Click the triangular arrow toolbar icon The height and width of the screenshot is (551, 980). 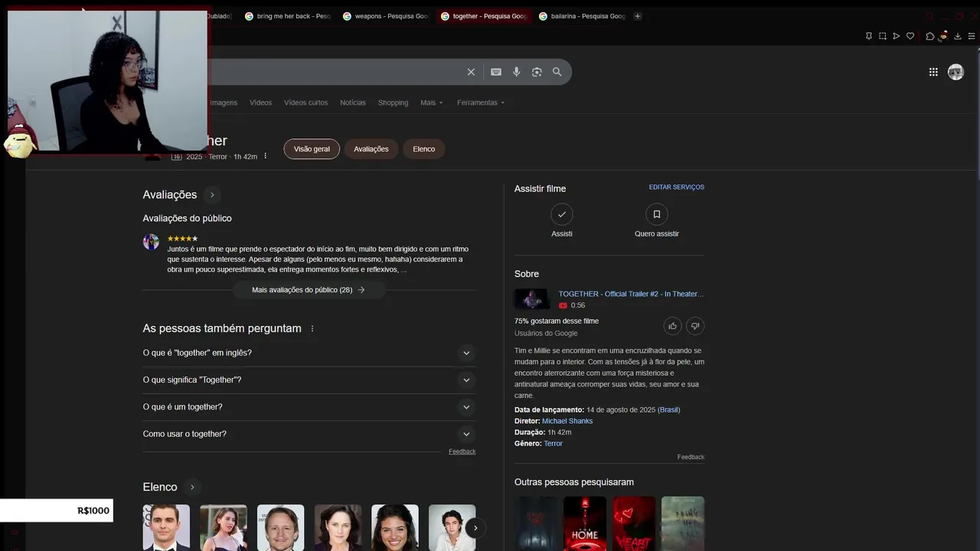(x=897, y=36)
